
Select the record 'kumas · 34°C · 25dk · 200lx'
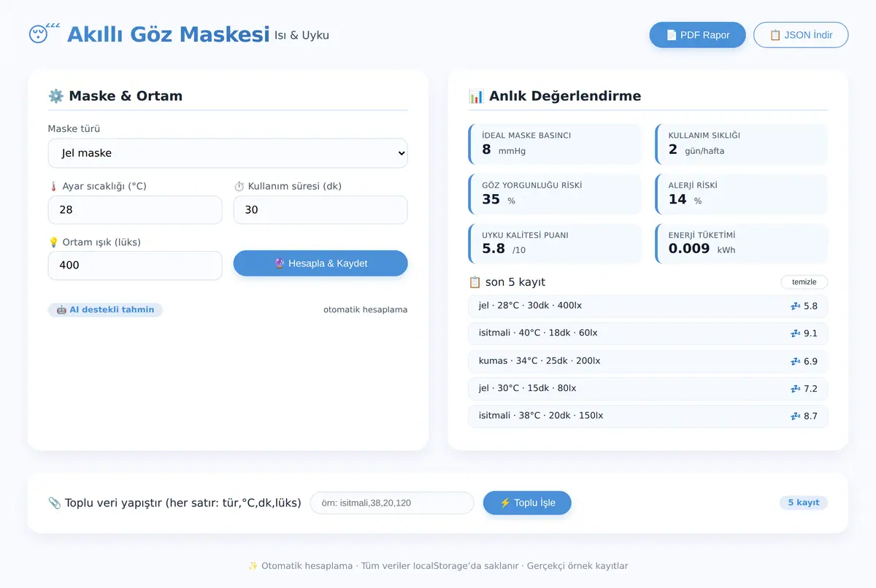coord(648,361)
